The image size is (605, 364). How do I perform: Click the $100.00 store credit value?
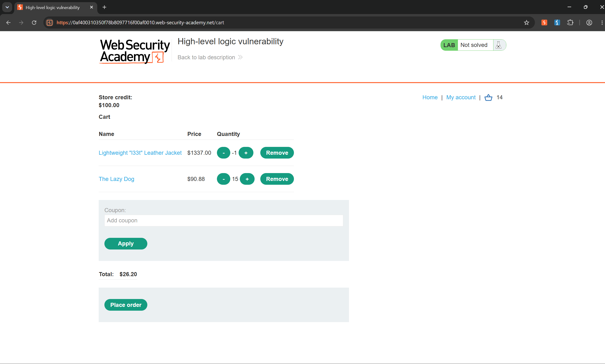[109, 105]
